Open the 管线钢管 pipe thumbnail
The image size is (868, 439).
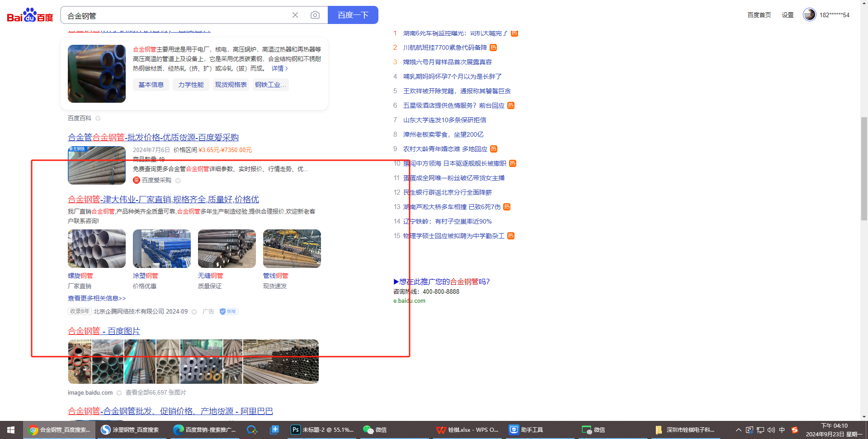click(x=292, y=248)
